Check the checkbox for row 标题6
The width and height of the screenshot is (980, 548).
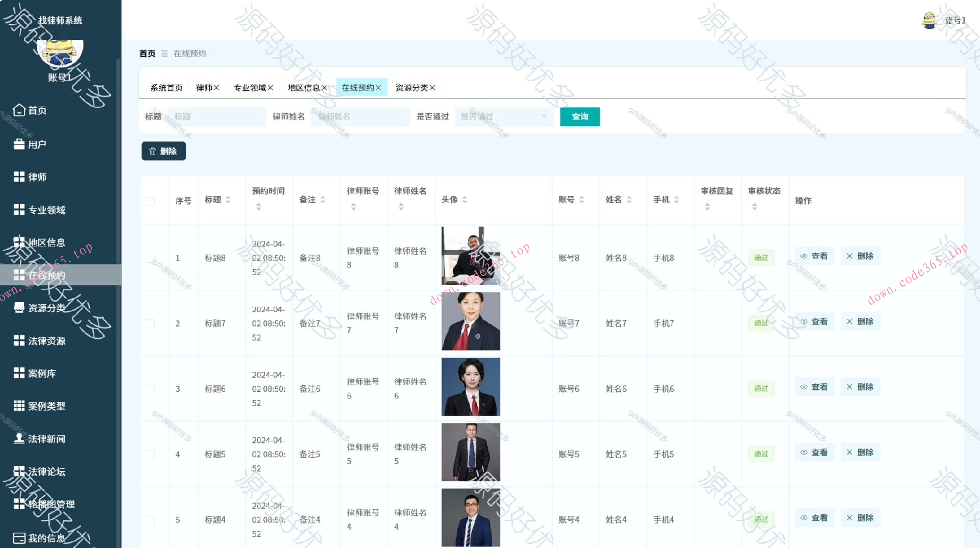150,388
